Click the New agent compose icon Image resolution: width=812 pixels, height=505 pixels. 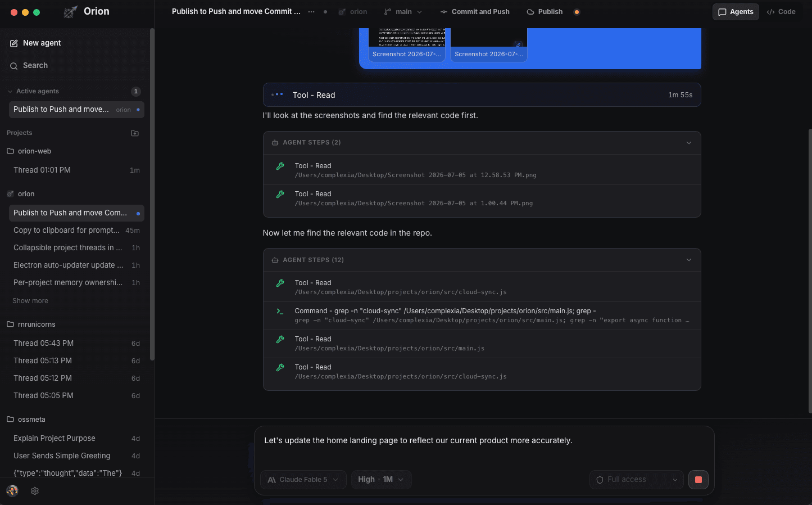(x=14, y=43)
